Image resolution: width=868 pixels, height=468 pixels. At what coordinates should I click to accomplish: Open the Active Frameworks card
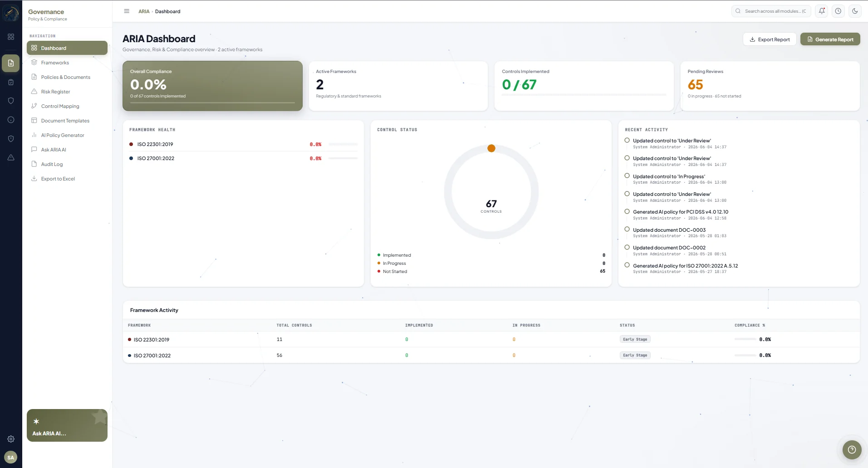tap(398, 86)
